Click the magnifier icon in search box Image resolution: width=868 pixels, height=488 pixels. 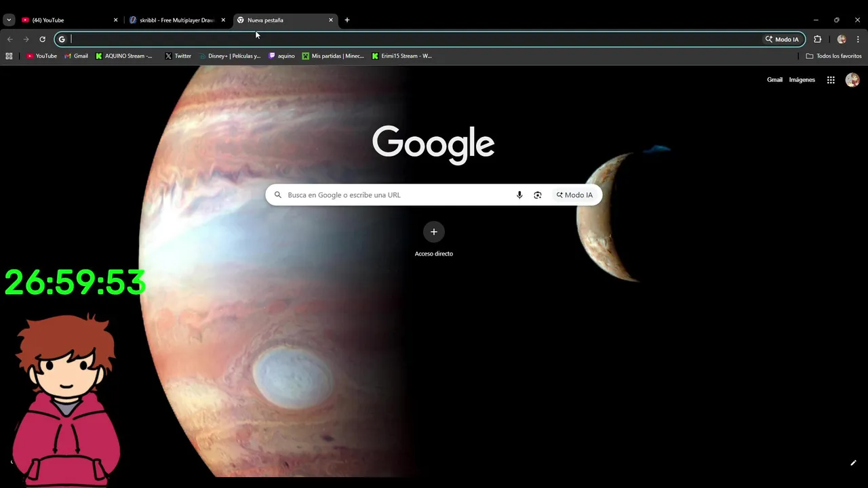(x=277, y=195)
